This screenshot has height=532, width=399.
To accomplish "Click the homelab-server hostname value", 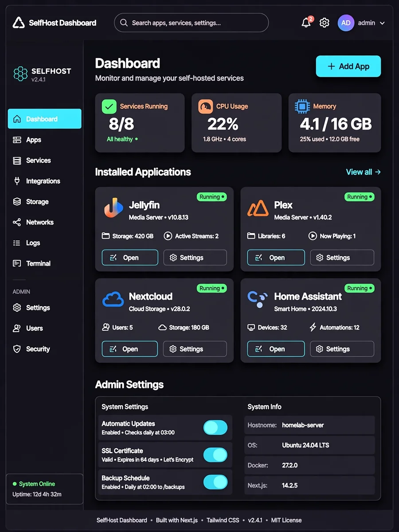I will pyautogui.click(x=303, y=425).
